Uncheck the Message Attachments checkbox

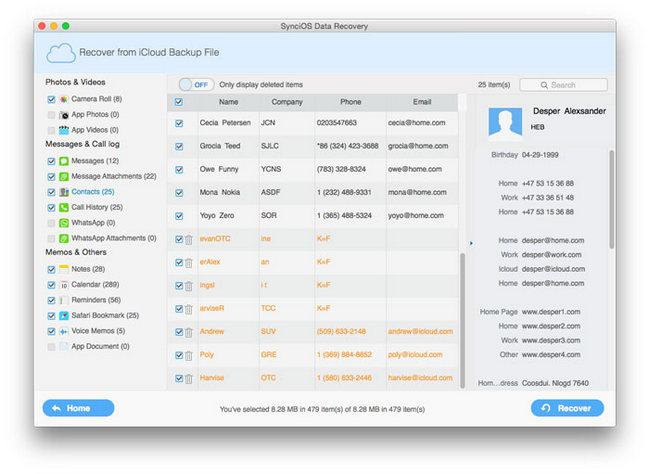click(x=51, y=177)
